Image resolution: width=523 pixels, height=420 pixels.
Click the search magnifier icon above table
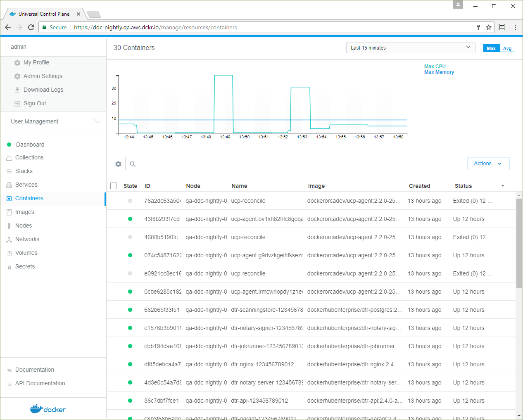(133, 164)
